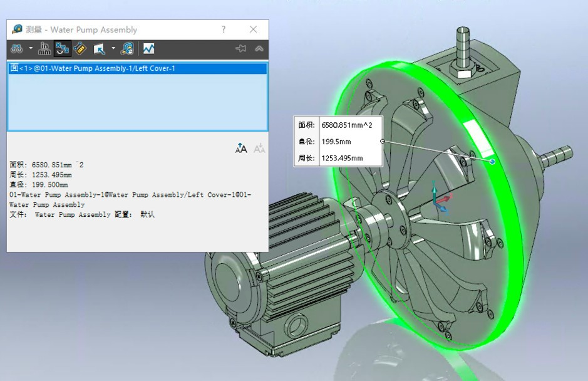This screenshot has height=381, width=588.
Task: Open the Measurement History icon
Action: 127,49
